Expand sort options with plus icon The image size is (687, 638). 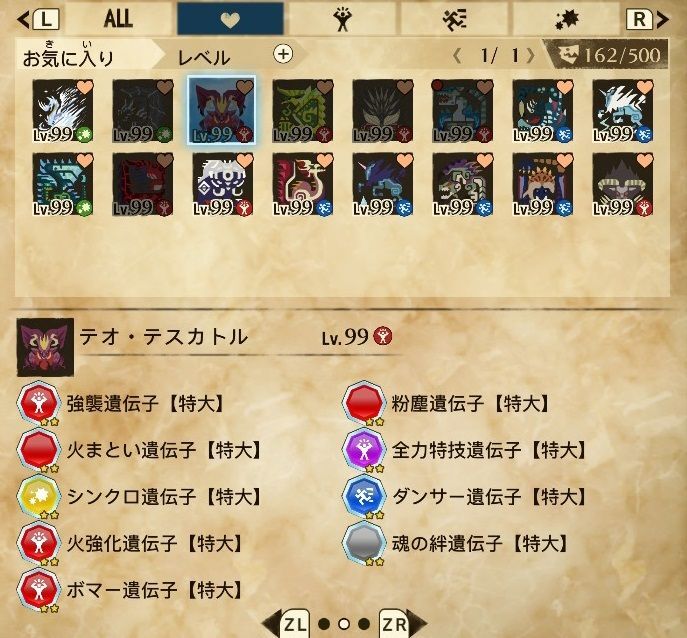click(x=283, y=54)
